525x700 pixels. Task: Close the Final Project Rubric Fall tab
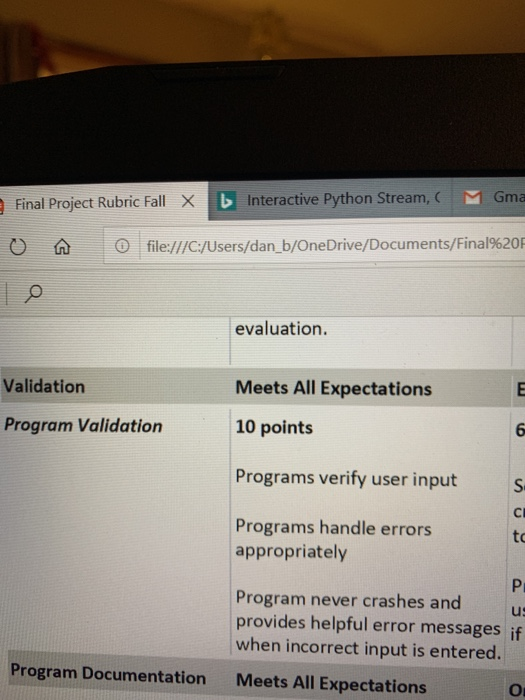point(188,201)
